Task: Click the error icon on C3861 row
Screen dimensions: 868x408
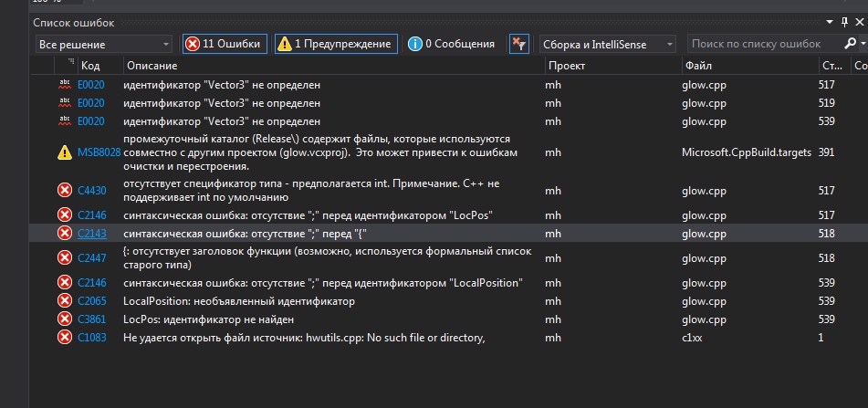Action: 65,319
